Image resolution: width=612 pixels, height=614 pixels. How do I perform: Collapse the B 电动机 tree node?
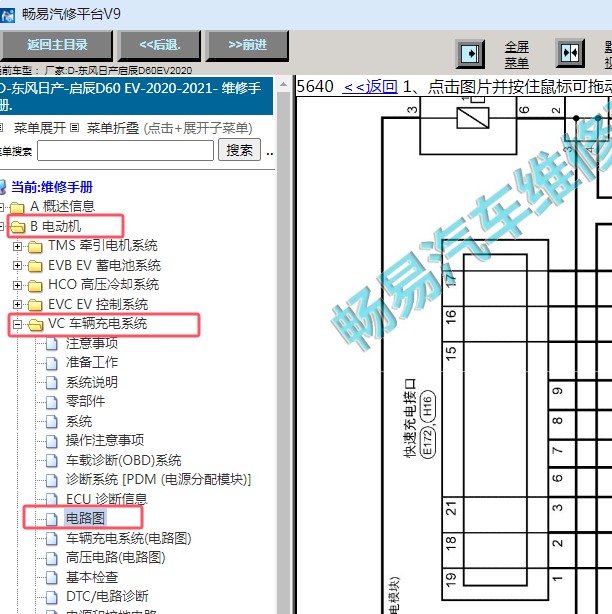click(x=2, y=226)
